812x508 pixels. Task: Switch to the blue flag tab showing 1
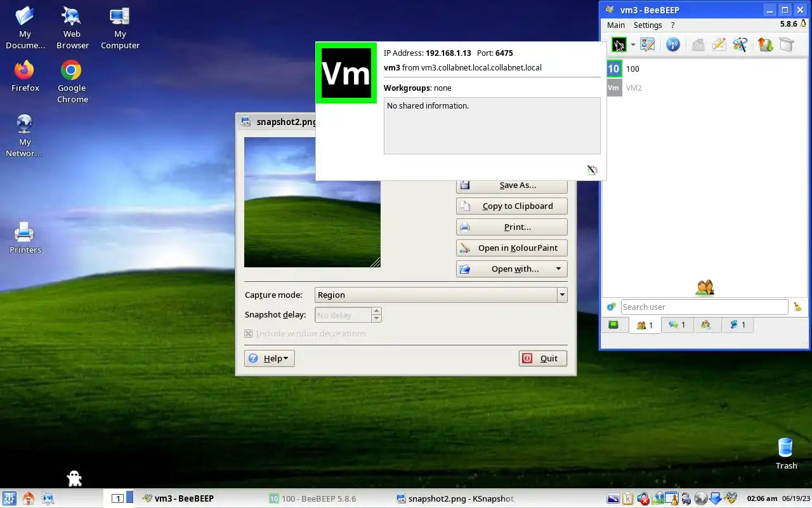pyautogui.click(x=738, y=325)
